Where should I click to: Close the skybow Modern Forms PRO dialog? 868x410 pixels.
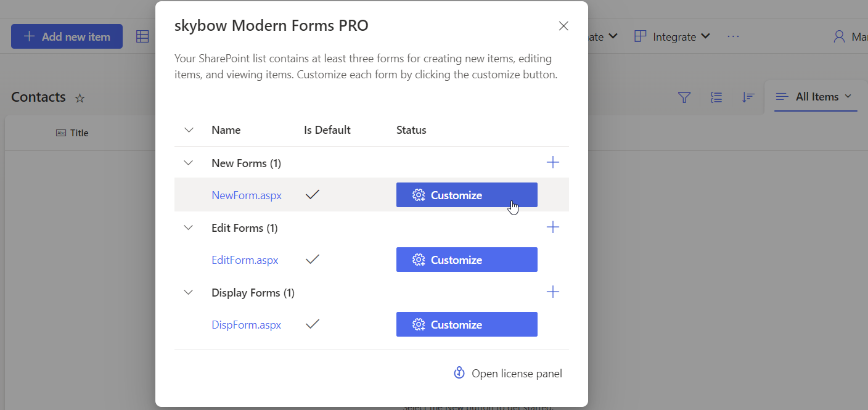pyautogui.click(x=563, y=26)
